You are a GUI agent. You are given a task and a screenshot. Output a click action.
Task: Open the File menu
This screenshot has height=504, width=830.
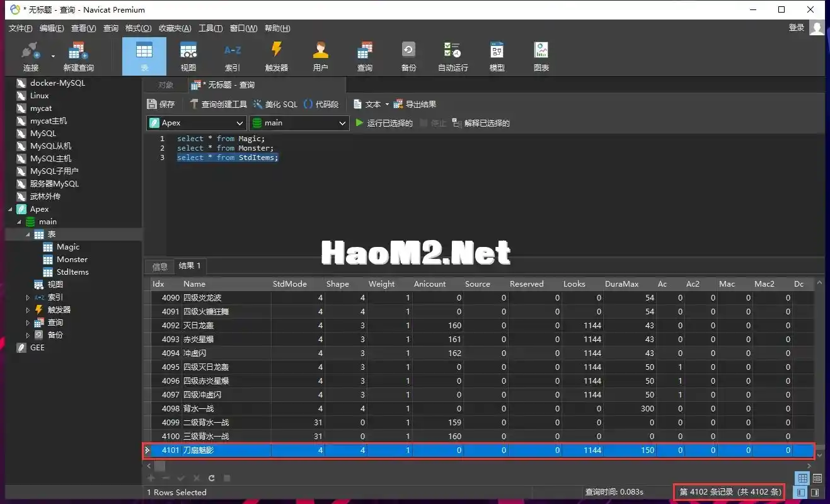pos(20,28)
